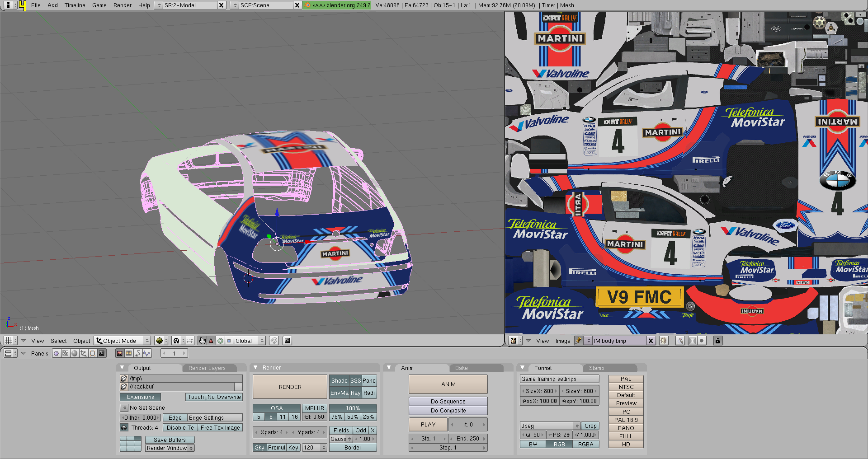868x459 pixels.
Task: Open the Logic context panel icon
Action: coord(56,353)
